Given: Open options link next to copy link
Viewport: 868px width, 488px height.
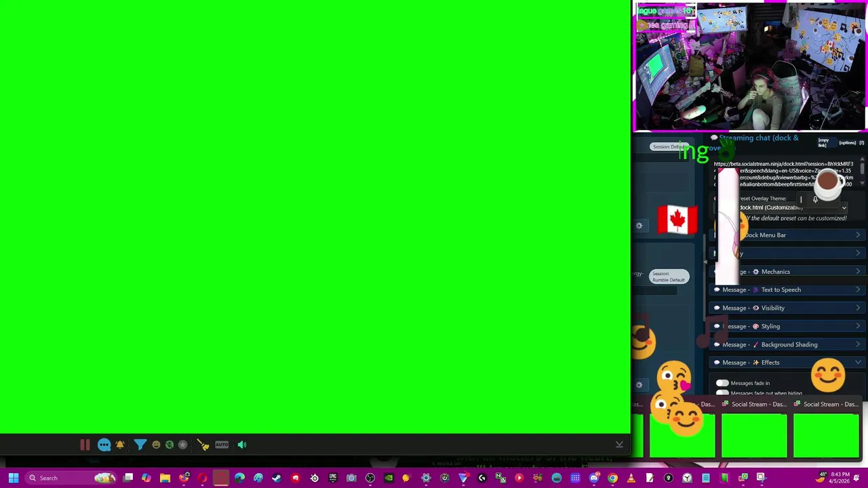Looking at the screenshot, I should pyautogui.click(x=847, y=142).
